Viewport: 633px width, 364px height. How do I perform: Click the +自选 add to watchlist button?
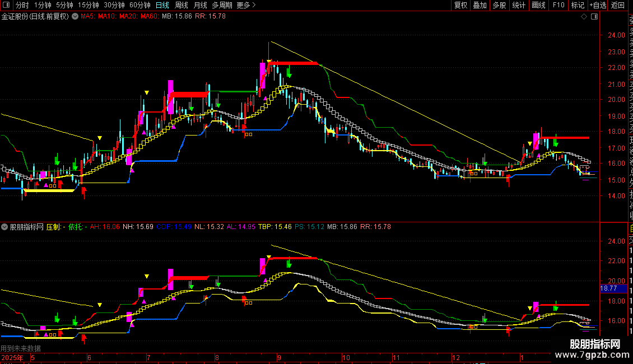pyautogui.click(x=598, y=6)
